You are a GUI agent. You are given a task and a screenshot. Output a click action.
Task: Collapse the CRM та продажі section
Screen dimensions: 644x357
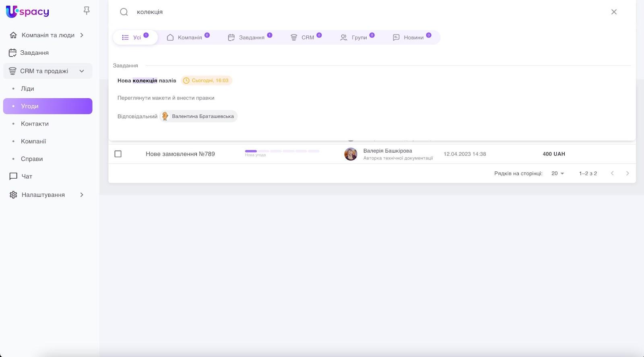[x=82, y=71]
